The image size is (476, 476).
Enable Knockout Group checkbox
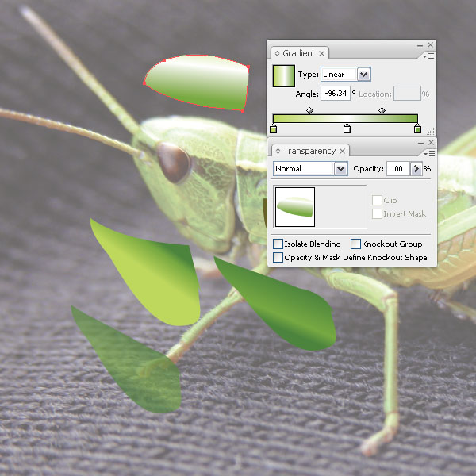(x=355, y=244)
